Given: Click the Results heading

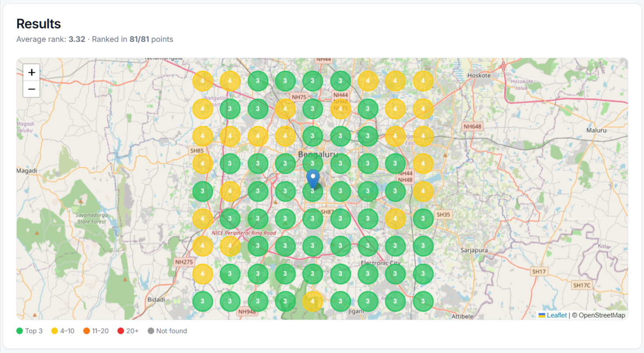Looking at the screenshot, I should coord(39,24).
